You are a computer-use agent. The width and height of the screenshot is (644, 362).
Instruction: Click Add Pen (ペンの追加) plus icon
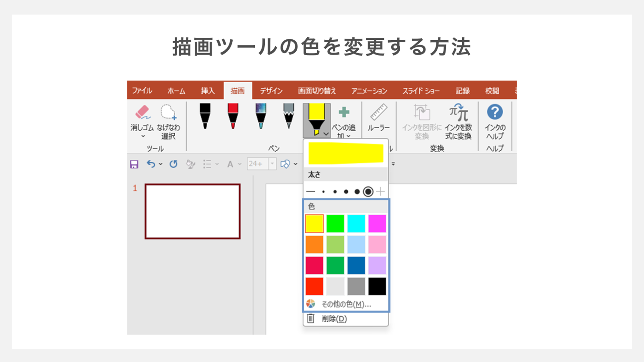tap(344, 112)
